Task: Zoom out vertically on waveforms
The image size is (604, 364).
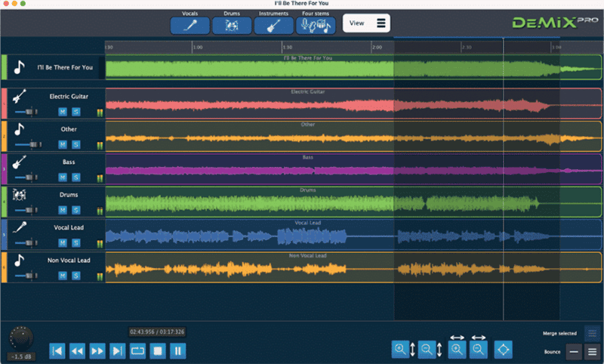Action: pyautogui.click(x=427, y=350)
